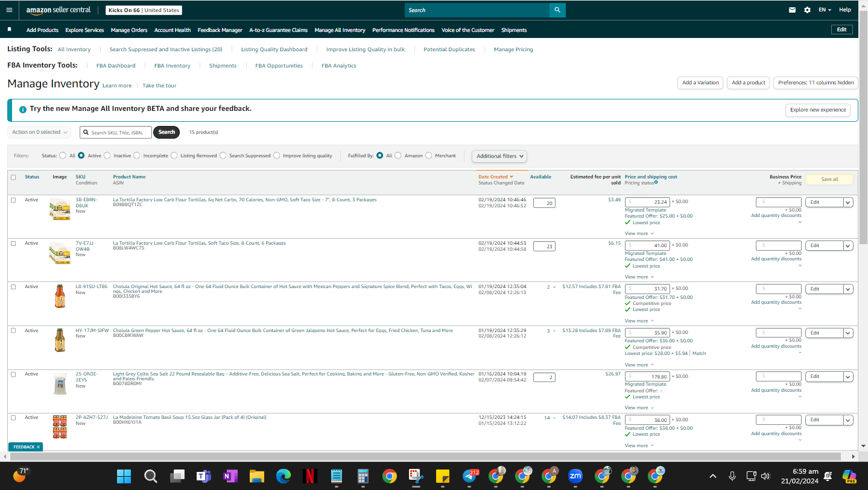This screenshot has width=868, height=490.
Task: Sort by Date Created column
Action: pos(496,177)
